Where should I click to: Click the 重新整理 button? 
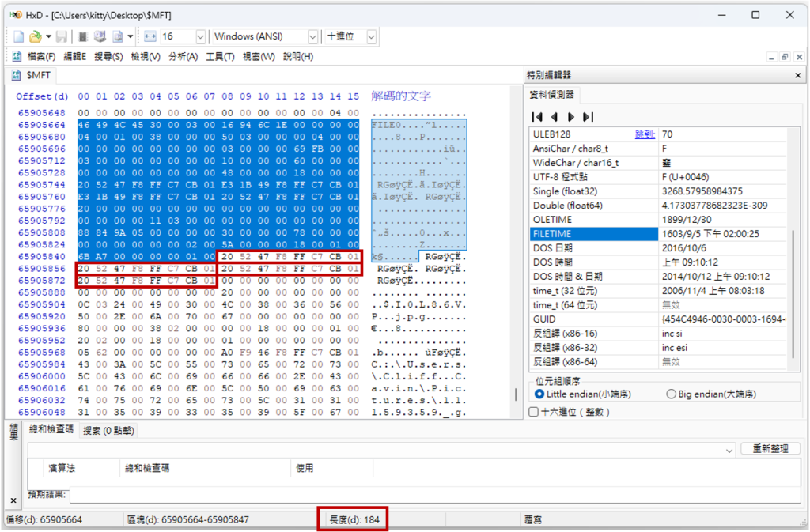coord(770,448)
